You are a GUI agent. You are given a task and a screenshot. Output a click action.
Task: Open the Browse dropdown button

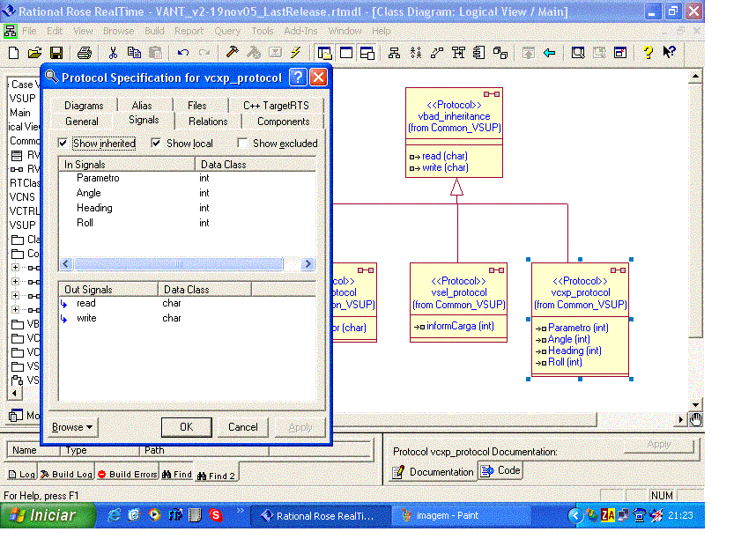point(72,427)
